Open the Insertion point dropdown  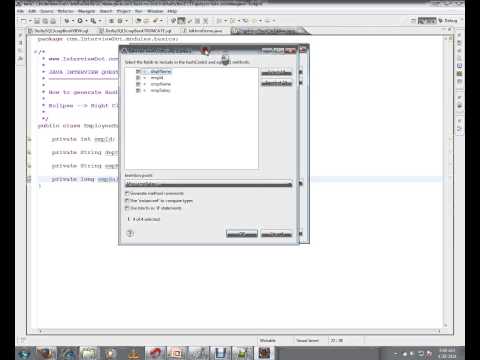[208, 184]
